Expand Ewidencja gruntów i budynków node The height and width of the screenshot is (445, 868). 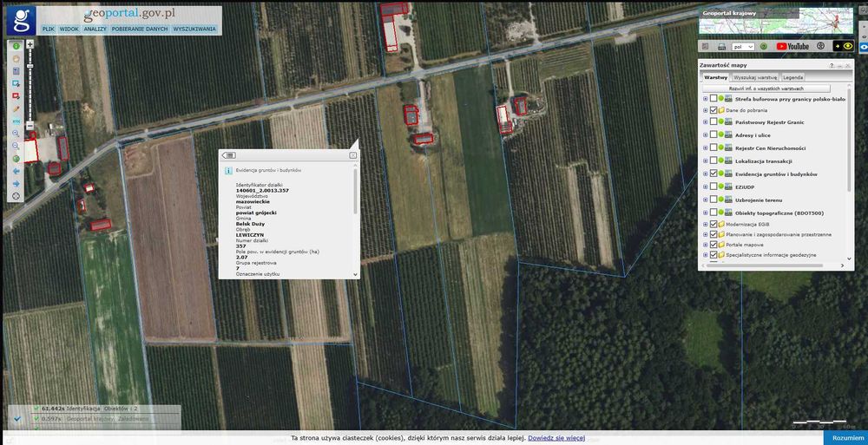coord(705,173)
